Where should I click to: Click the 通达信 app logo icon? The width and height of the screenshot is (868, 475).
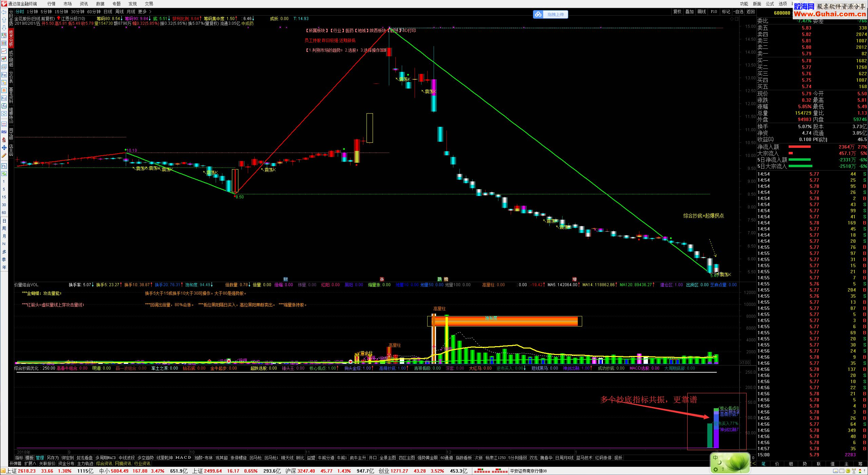coord(4,4)
